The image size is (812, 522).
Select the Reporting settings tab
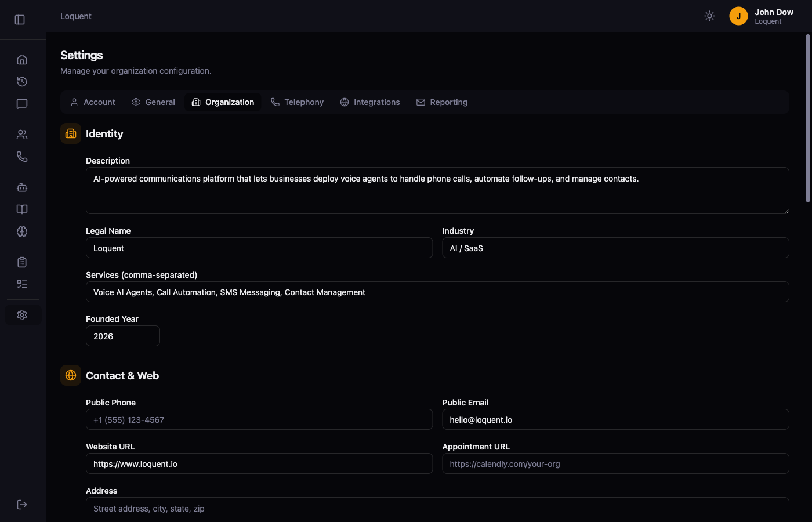[442, 101]
